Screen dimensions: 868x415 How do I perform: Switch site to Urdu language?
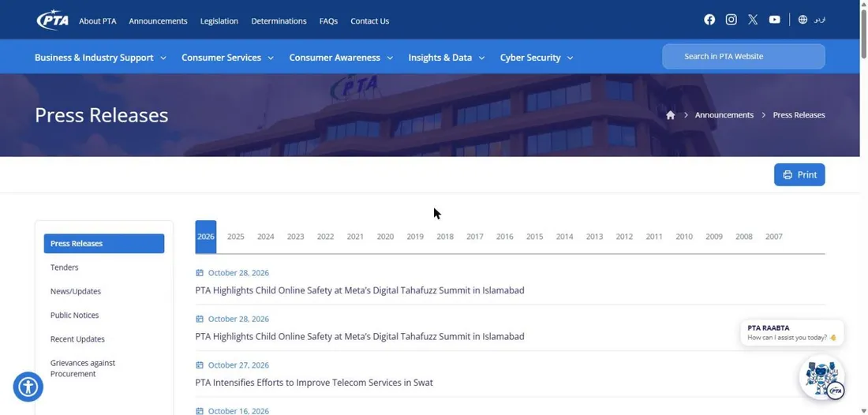(x=820, y=20)
